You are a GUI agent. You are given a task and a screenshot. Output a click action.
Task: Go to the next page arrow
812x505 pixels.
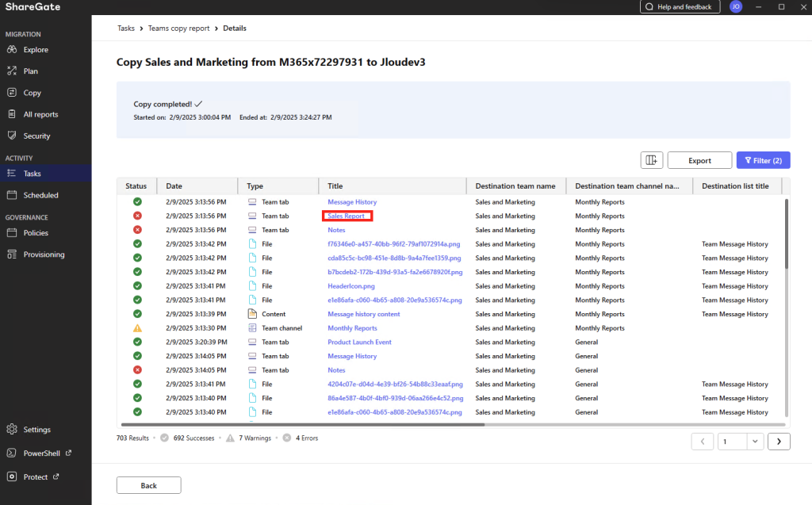point(779,442)
